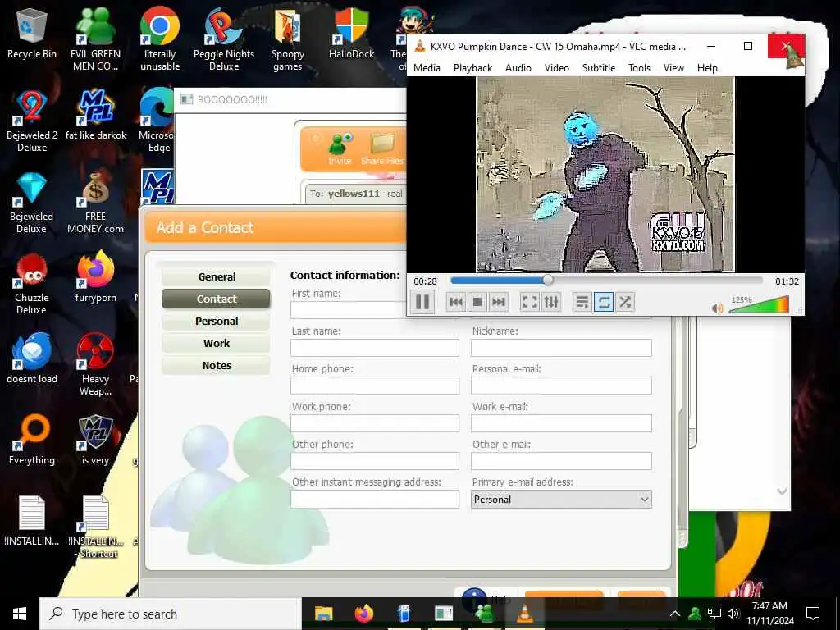
Task: Click Share Files in chat window
Action: pyautogui.click(x=382, y=149)
